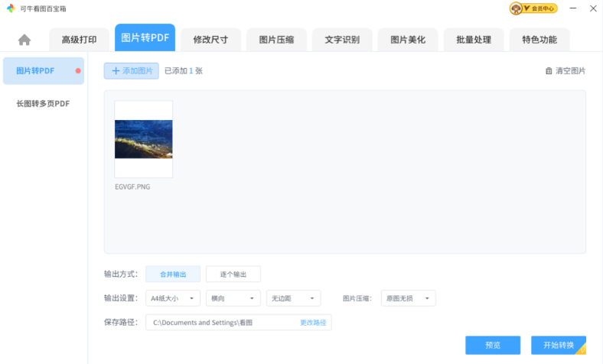The height and width of the screenshot is (364, 603).
Task: Close the application window
Action: coord(592,8)
